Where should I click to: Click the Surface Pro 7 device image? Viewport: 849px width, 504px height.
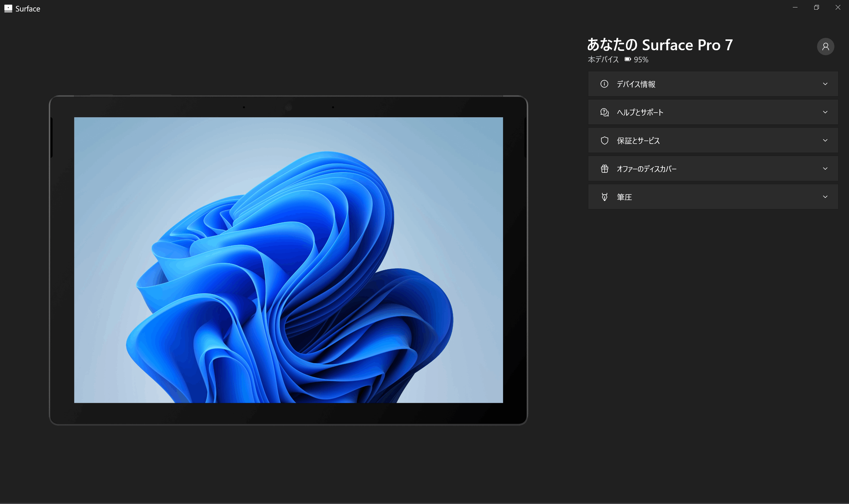[288, 260]
